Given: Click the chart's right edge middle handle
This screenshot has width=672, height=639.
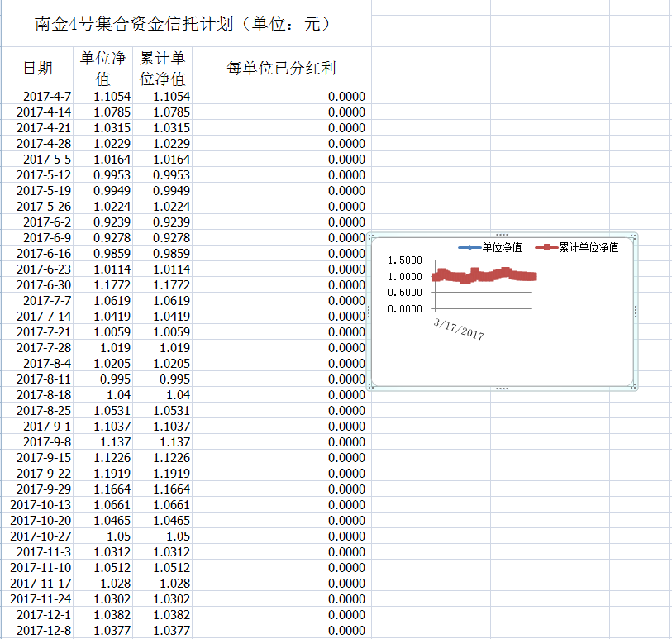Looking at the screenshot, I should (x=634, y=311).
